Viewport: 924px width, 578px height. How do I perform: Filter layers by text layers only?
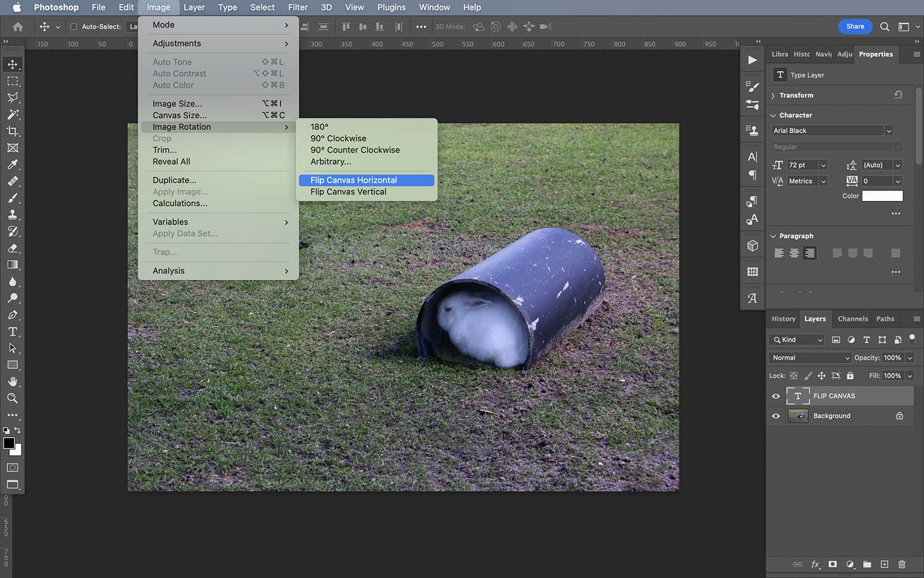coord(866,340)
